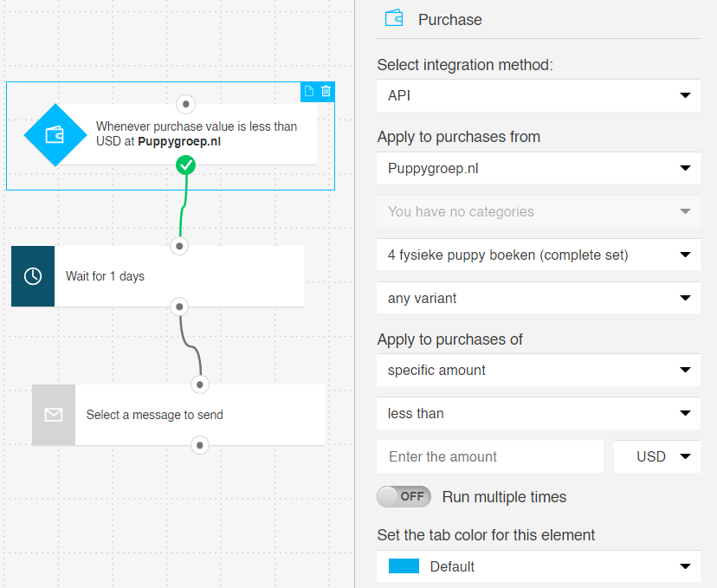Click the duplicate (copy) icon on purchase node
Screen dimensions: 717x588
coord(309,91)
